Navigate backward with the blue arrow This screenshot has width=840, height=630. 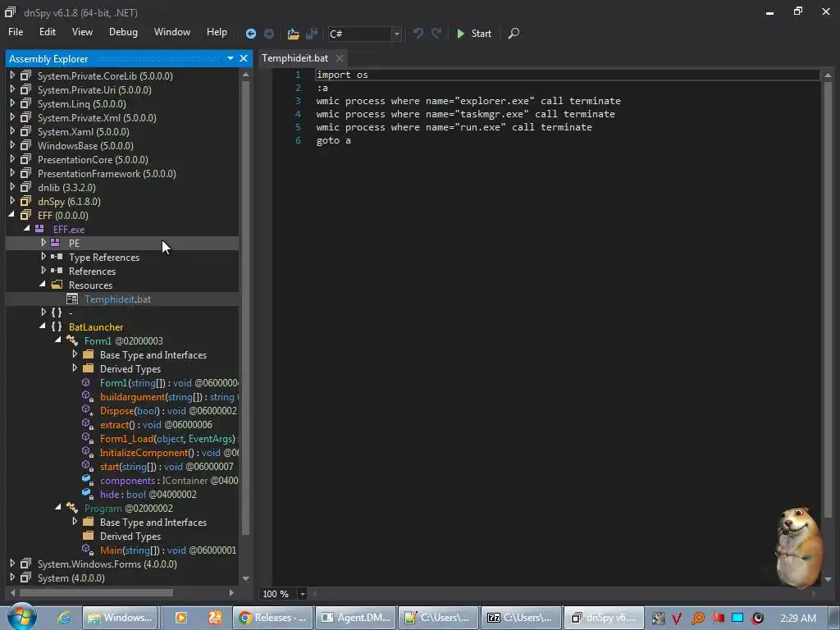tap(251, 34)
